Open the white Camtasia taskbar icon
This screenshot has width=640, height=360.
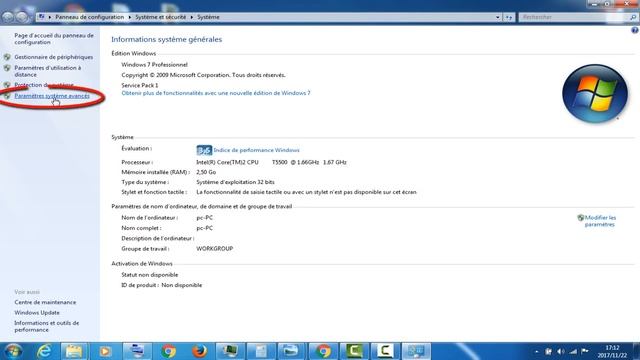385,351
